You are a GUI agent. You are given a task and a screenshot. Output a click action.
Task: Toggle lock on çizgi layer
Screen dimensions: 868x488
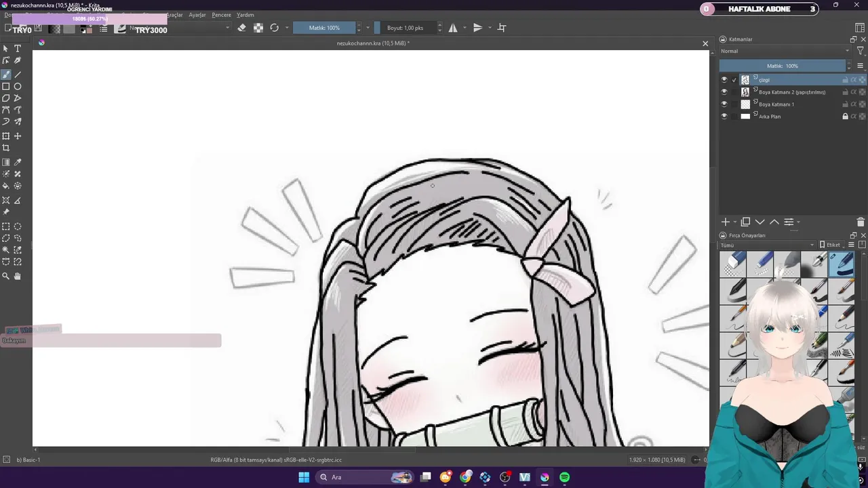point(845,80)
